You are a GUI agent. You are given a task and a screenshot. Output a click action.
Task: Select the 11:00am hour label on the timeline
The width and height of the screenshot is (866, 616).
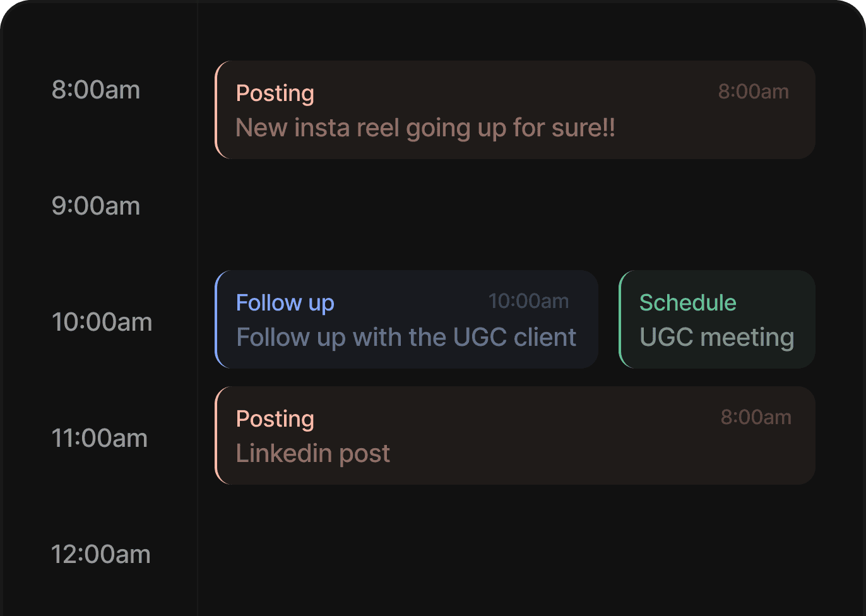pos(100,437)
